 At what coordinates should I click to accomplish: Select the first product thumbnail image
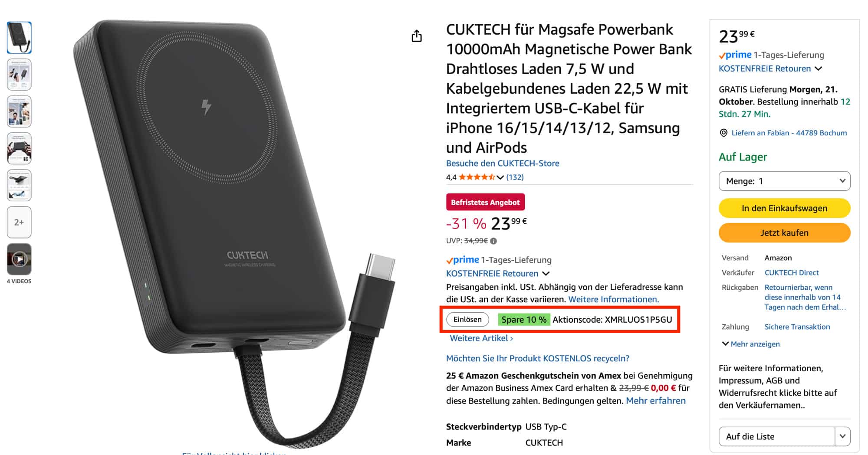[x=19, y=38]
